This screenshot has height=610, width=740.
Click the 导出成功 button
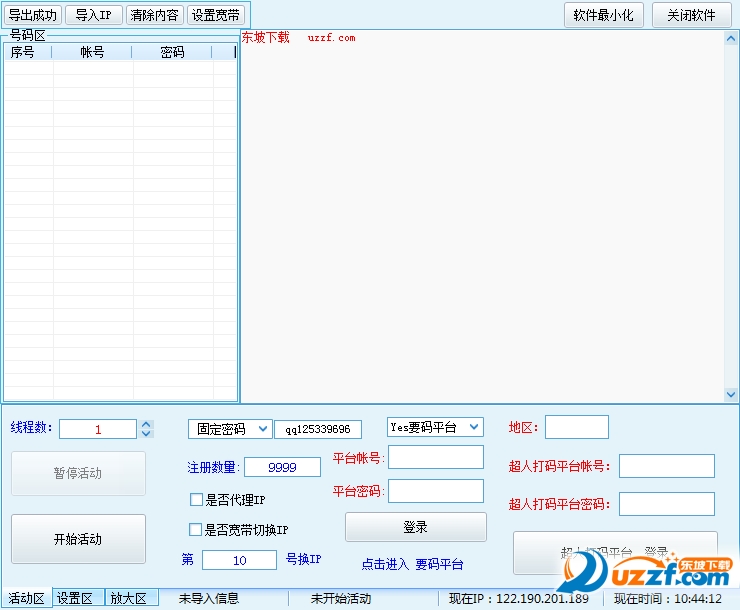click(33, 15)
